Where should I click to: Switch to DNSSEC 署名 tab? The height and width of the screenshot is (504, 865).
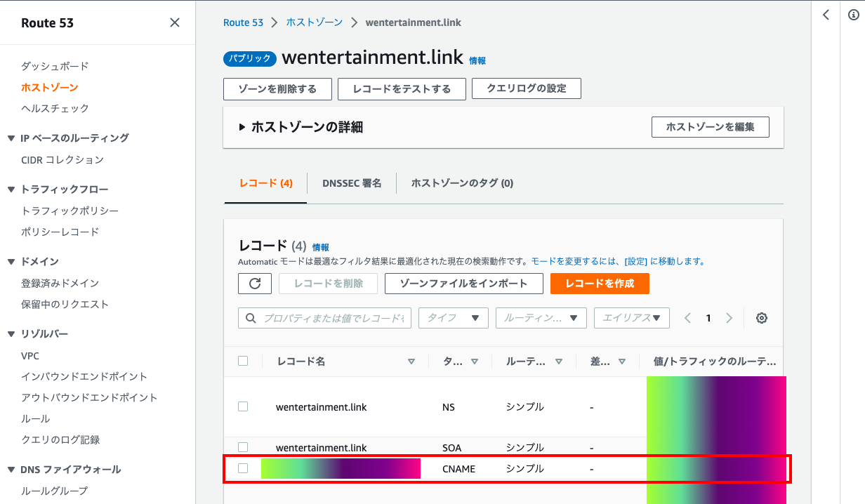[352, 183]
